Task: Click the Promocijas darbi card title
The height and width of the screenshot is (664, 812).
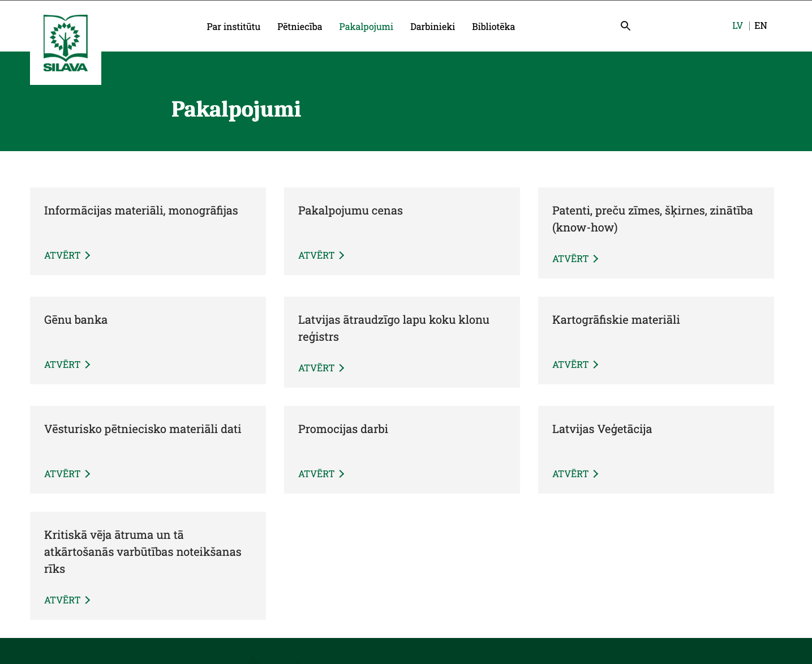Action: [x=343, y=429]
